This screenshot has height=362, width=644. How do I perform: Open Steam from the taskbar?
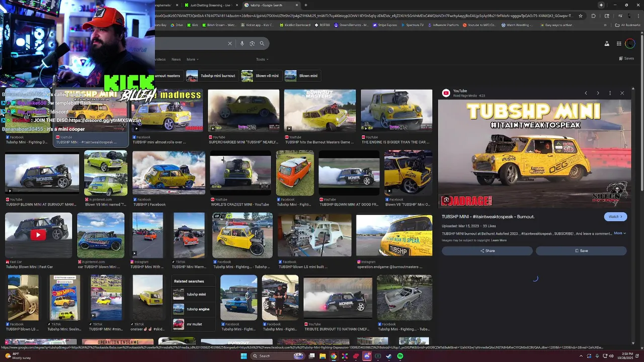389,356
